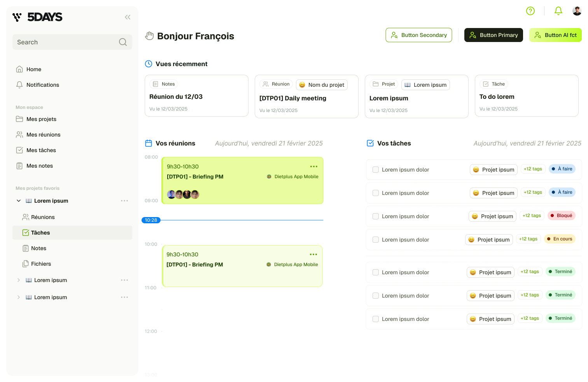This screenshot has height=382, width=588.
Task: Open Réunions under Lorem ipsum project
Action: (x=72, y=217)
